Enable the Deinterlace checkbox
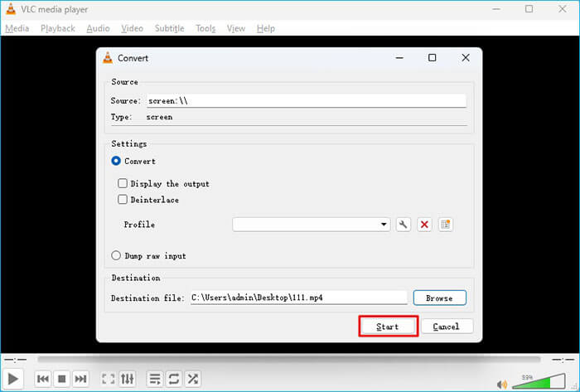580x392 pixels. click(123, 200)
